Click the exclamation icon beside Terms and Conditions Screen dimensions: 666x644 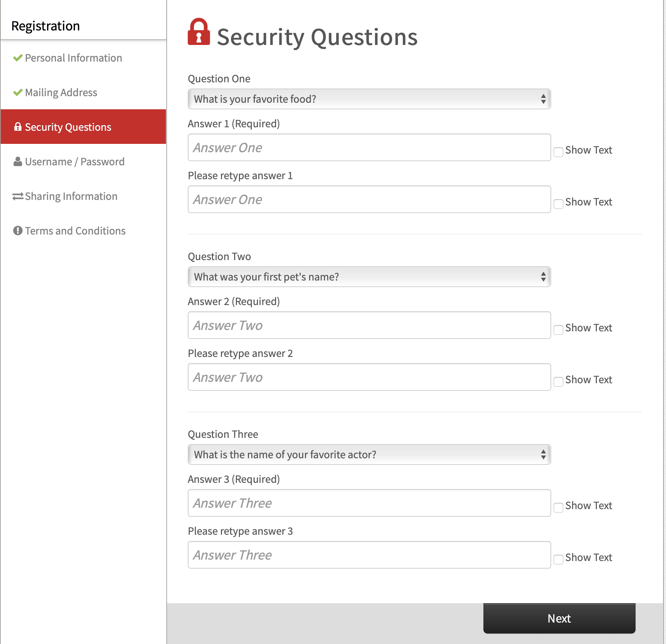(x=18, y=231)
